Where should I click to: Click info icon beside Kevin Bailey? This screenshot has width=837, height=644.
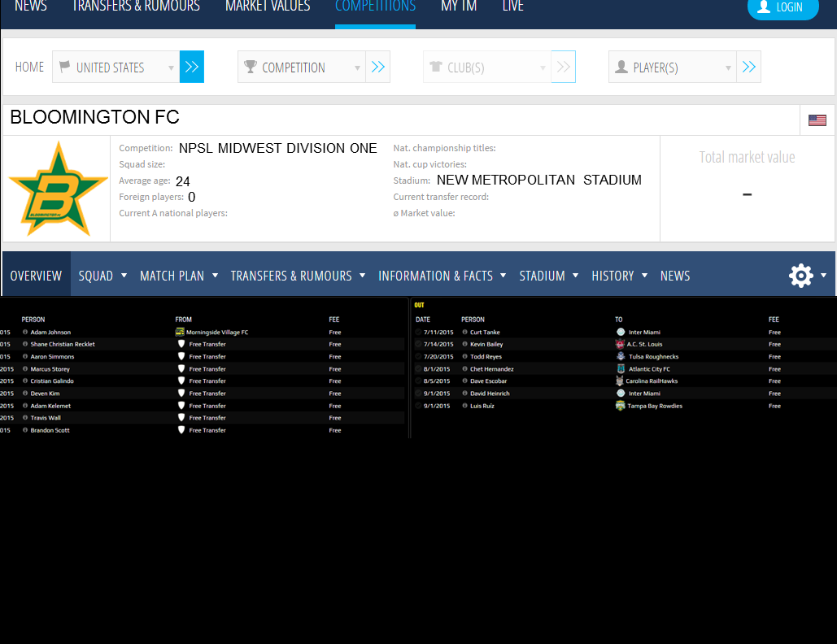pyautogui.click(x=465, y=344)
